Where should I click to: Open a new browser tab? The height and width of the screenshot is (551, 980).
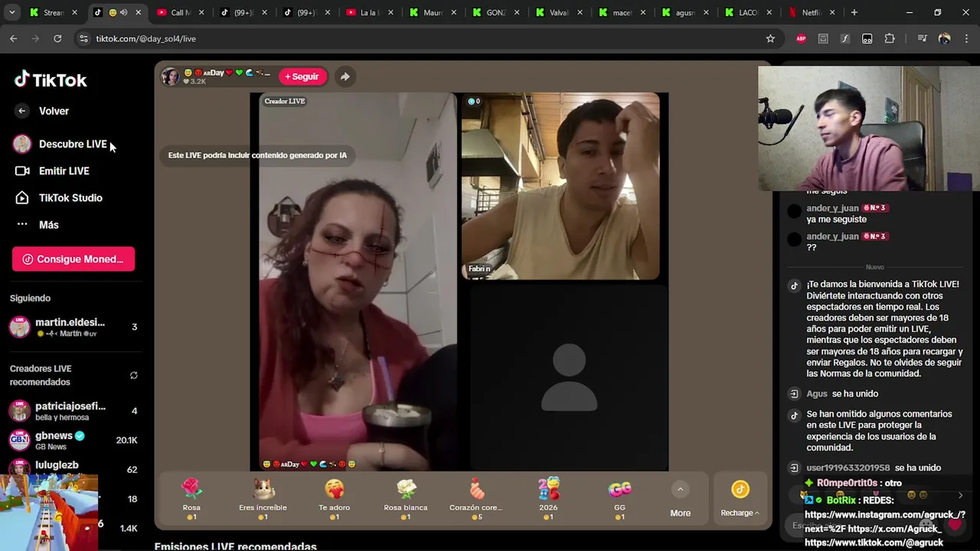[854, 12]
